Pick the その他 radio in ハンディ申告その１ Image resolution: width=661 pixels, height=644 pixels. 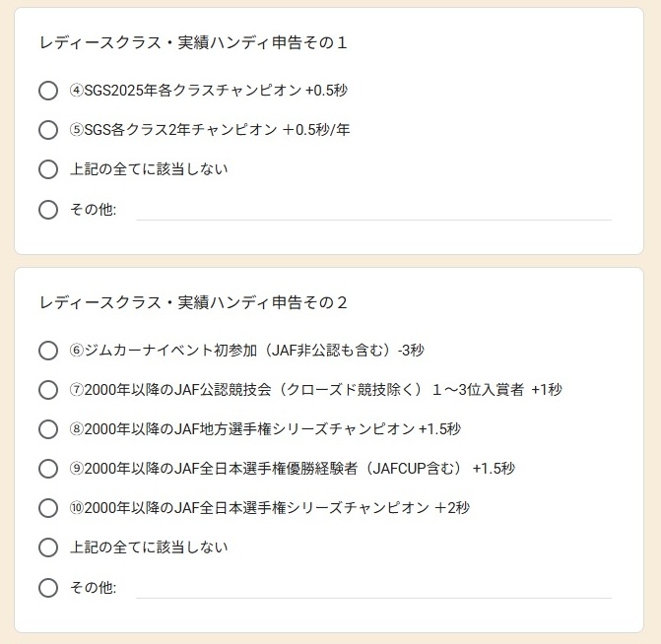pyautogui.click(x=48, y=210)
